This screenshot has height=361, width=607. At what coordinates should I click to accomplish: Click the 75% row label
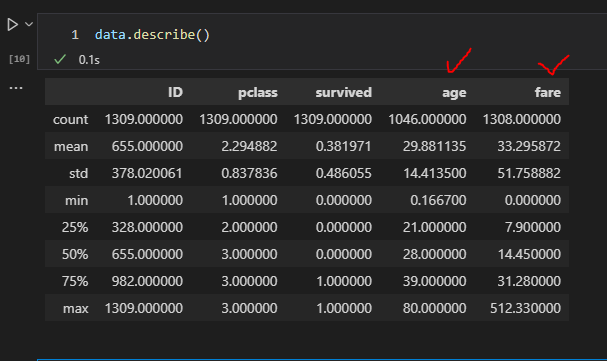coord(75,281)
